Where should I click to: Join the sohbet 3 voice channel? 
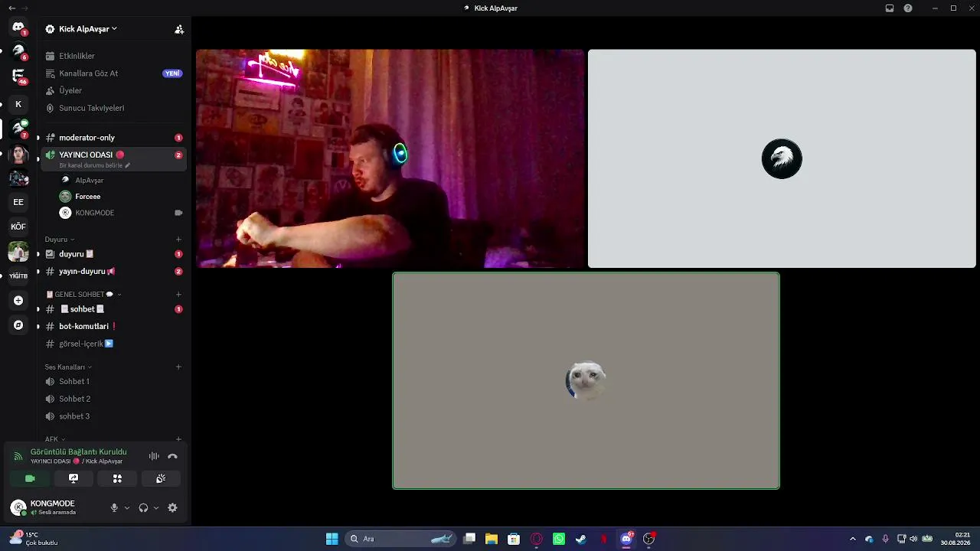click(113, 416)
